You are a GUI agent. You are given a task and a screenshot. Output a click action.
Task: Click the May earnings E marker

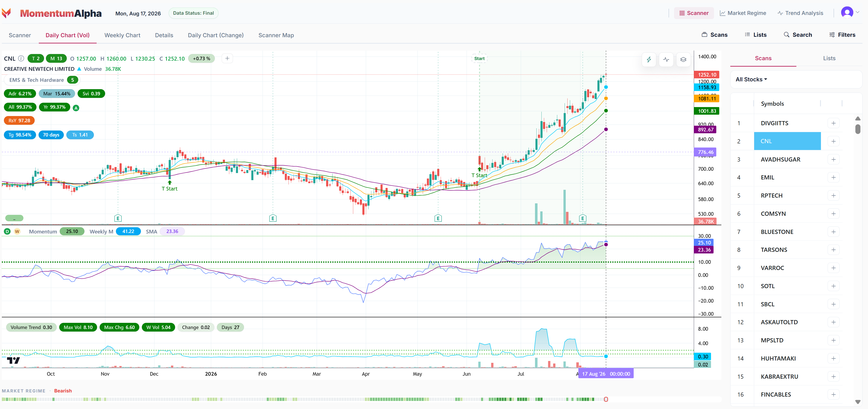pyautogui.click(x=438, y=218)
